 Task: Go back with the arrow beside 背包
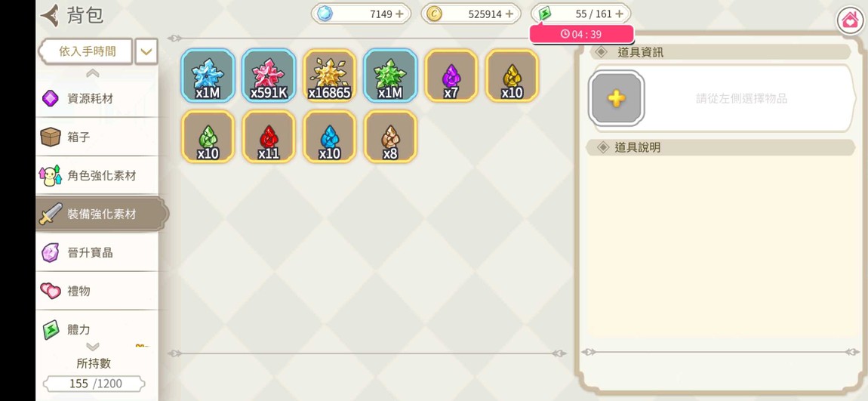pyautogui.click(x=50, y=16)
